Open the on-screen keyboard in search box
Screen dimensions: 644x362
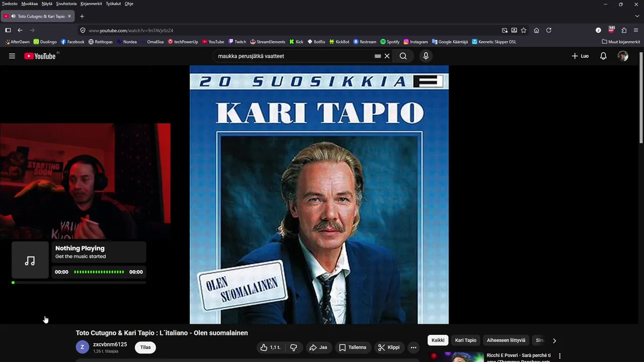pyautogui.click(x=378, y=56)
